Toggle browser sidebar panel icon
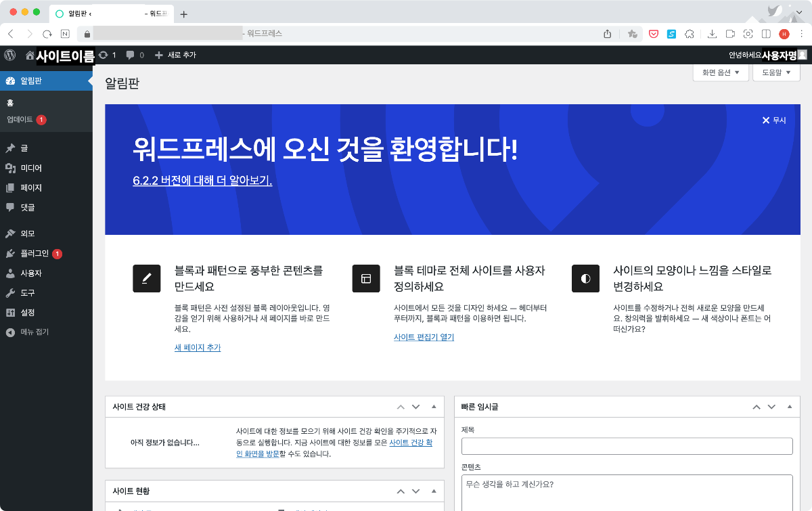The height and width of the screenshot is (511, 812). [x=766, y=33]
